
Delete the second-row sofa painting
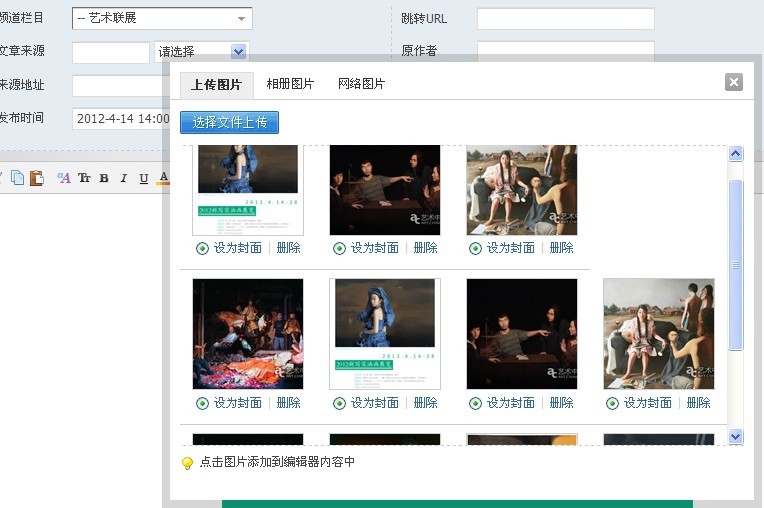[x=698, y=403]
